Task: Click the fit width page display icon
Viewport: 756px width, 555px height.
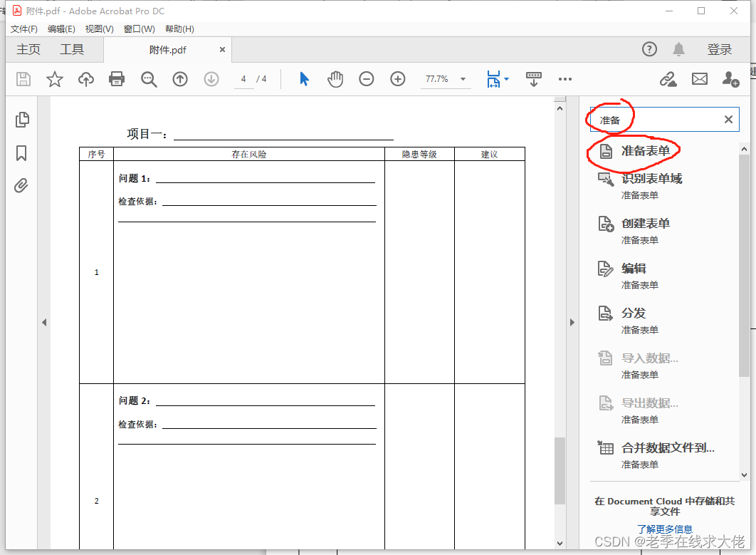Action: (x=493, y=79)
